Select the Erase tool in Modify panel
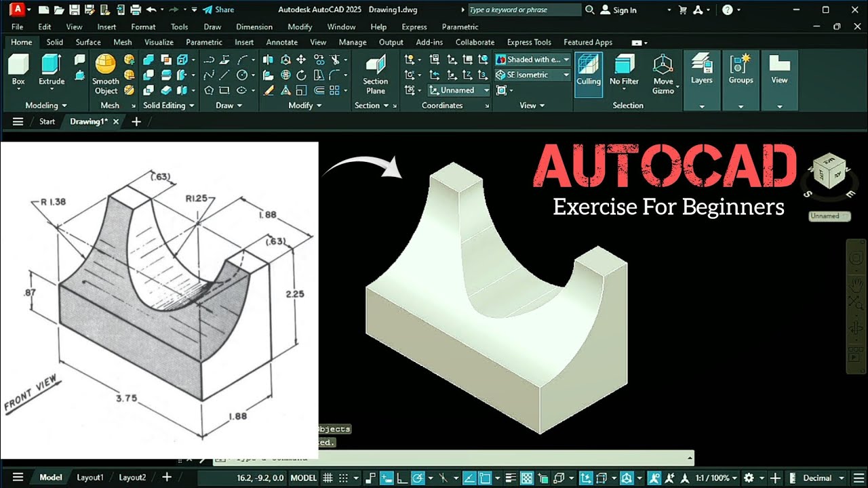Viewport: 868px width, 488px height. click(x=269, y=89)
